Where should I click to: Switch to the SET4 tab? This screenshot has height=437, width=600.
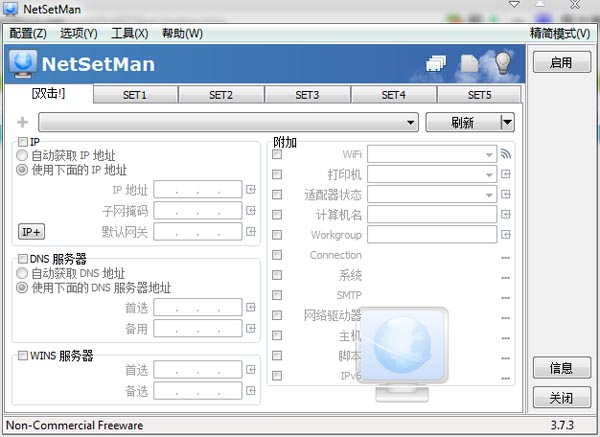coord(393,95)
